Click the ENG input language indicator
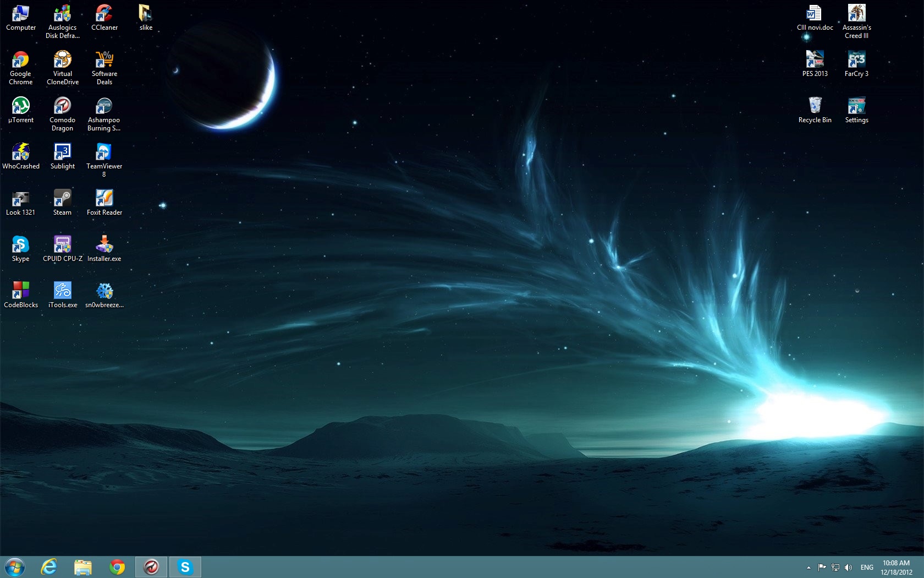This screenshot has height=578, width=924. pos(867,568)
